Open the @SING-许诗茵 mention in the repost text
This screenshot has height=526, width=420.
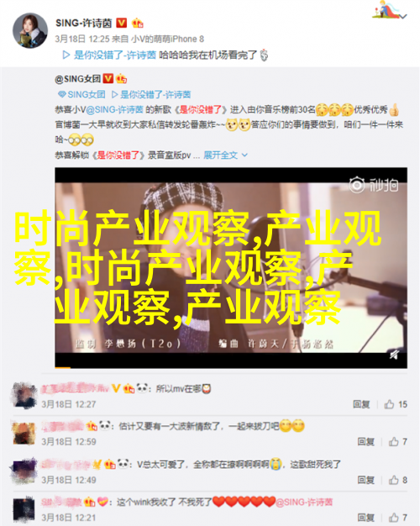pos(114,109)
